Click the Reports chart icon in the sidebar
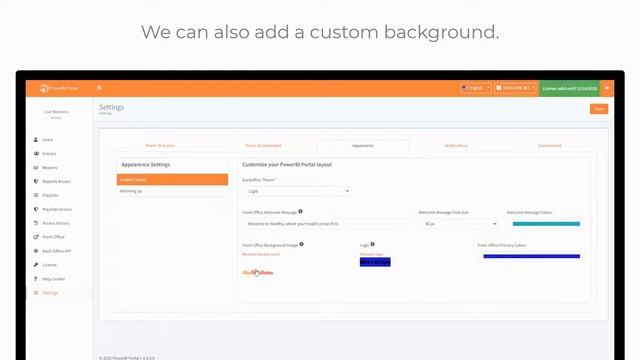The image size is (640, 360). [36, 167]
